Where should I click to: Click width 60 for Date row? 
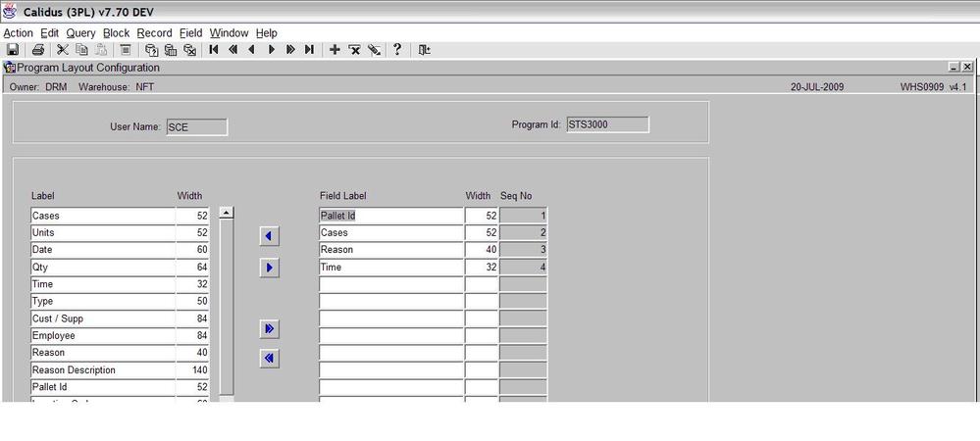click(193, 250)
